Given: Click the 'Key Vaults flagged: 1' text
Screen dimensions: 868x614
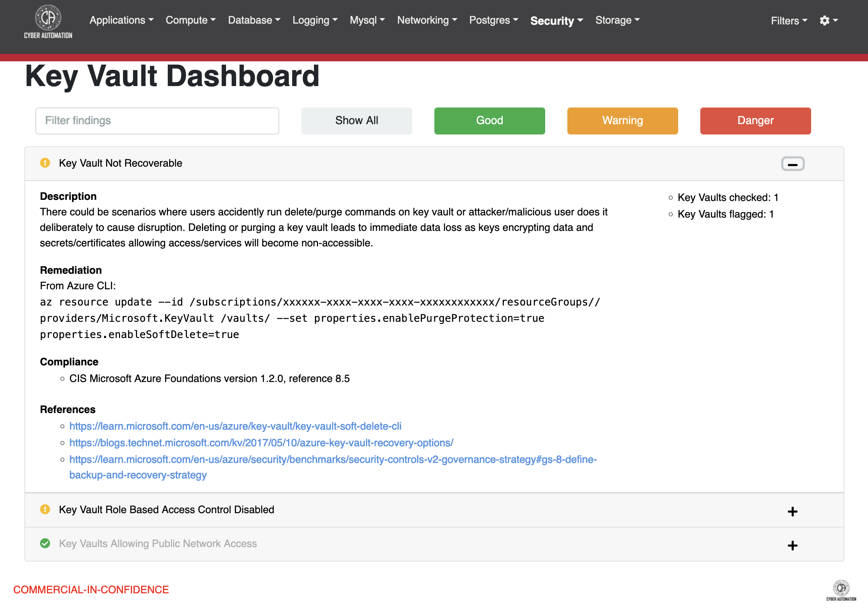Looking at the screenshot, I should point(725,214).
